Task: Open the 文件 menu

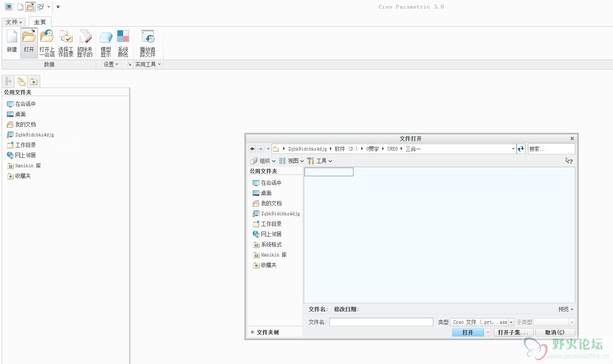Action: point(14,22)
